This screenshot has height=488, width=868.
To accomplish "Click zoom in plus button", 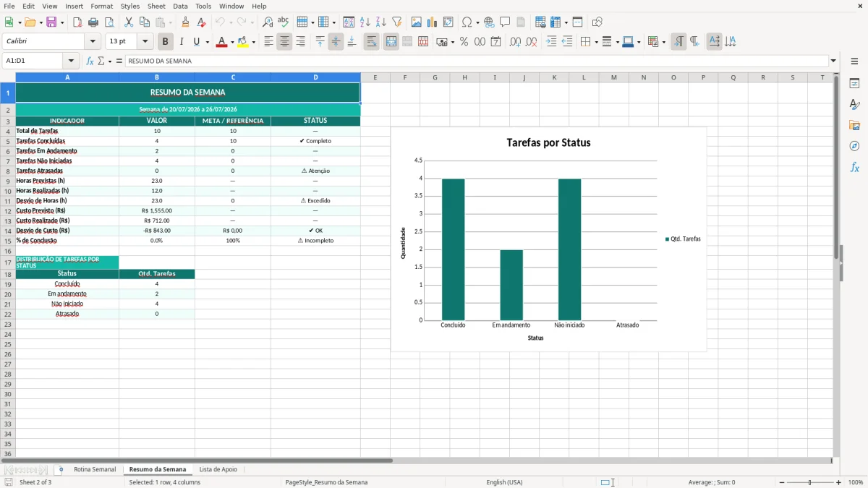I will (839, 482).
